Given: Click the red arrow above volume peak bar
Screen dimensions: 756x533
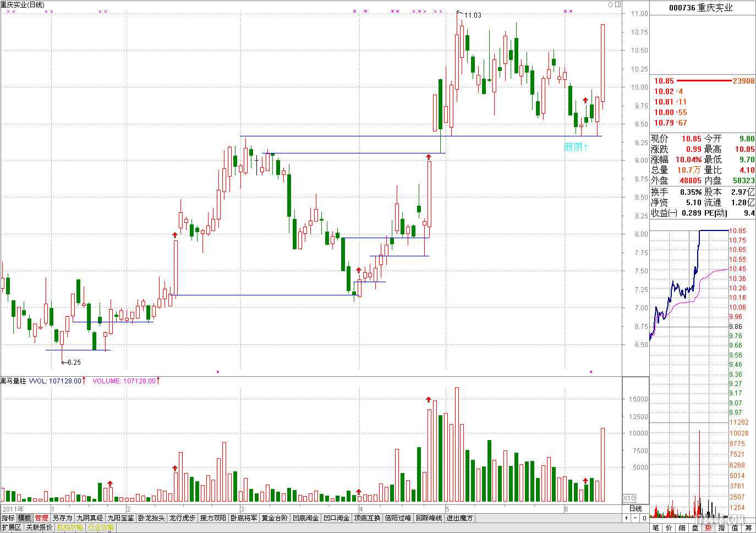Looking at the screenshot, I should (x=429, y=399).
